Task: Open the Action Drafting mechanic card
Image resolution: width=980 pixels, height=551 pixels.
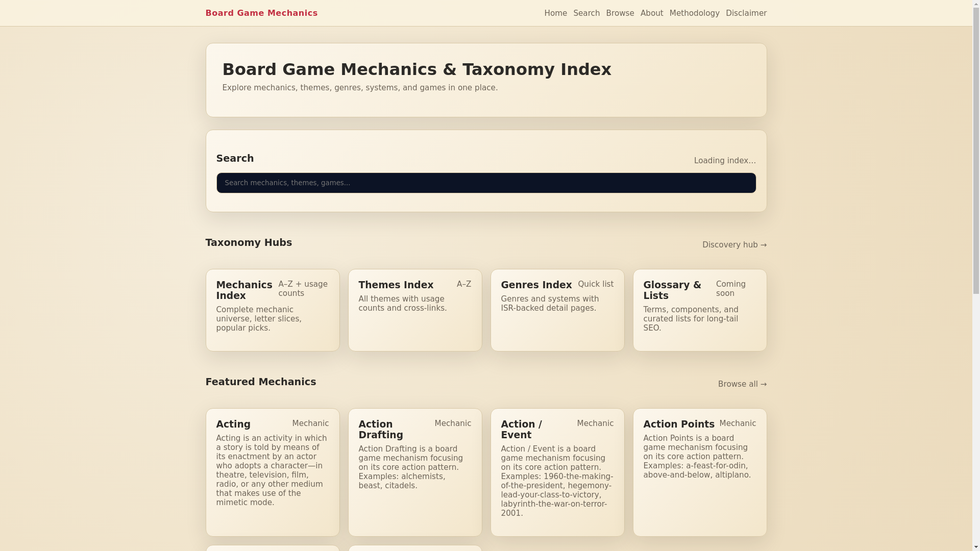Action: 415,472
